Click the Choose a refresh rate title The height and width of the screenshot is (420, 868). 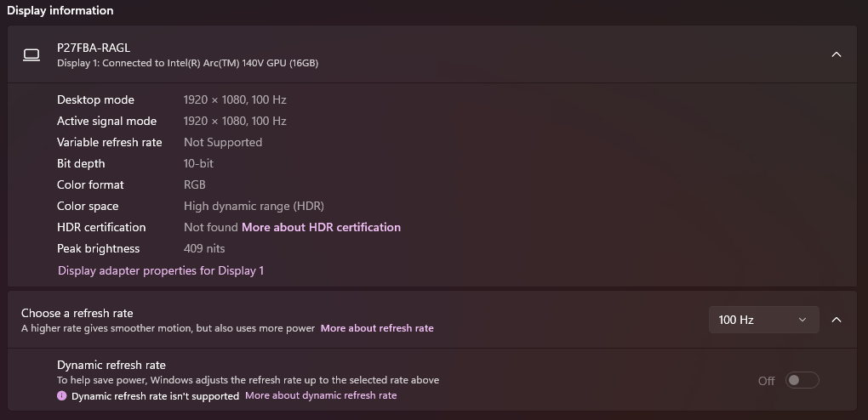point(77,313)
